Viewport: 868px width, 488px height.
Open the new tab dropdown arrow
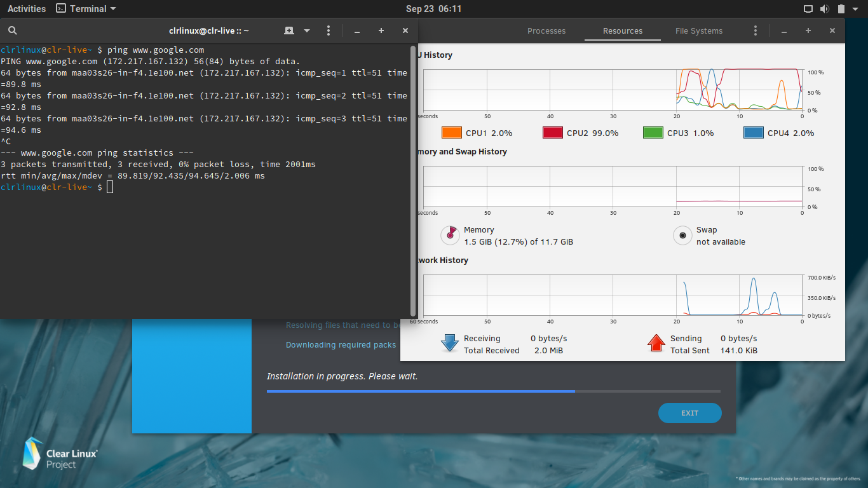click(x=306, y=30)
